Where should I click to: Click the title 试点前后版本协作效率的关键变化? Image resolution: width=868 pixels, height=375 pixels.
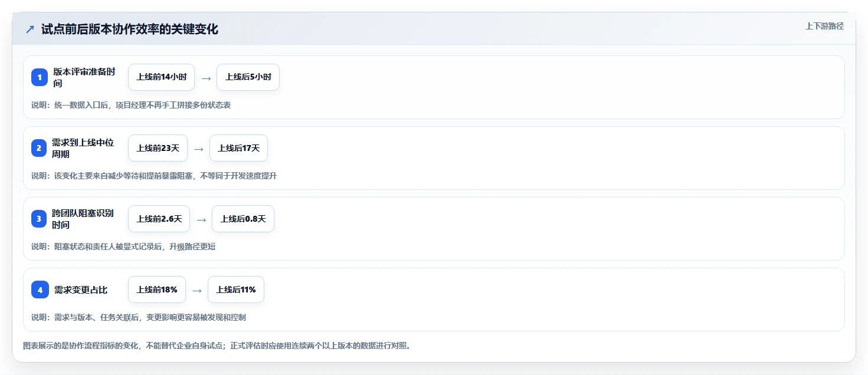click(x=130, y=29)
